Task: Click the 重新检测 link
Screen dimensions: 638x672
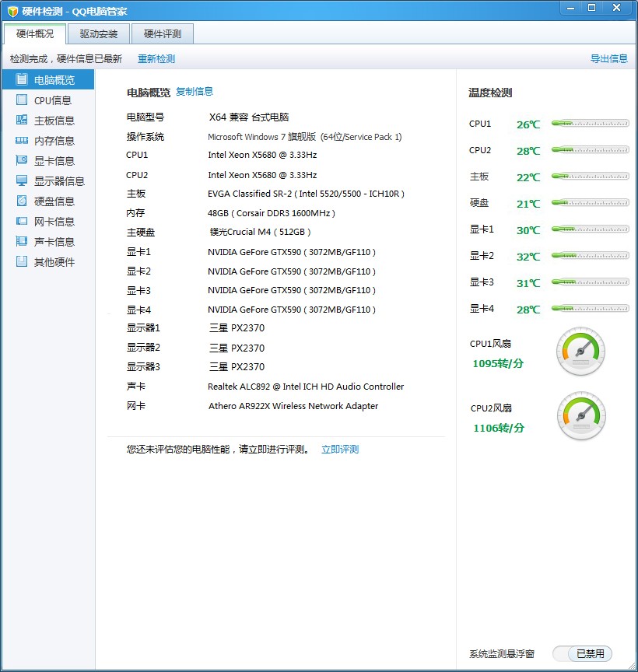Action: [156, 58]
